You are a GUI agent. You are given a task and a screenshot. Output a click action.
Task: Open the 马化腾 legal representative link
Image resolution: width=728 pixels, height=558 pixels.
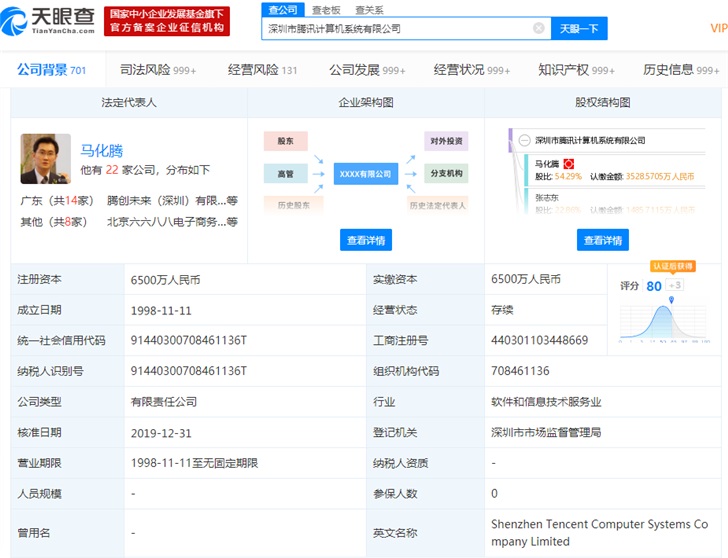click(102, 150)
